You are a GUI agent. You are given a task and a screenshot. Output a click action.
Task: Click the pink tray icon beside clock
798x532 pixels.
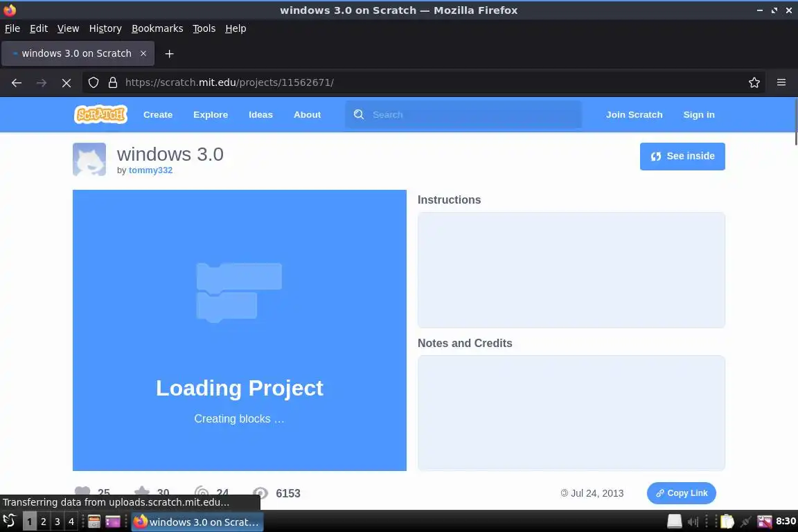click(765, 522)
